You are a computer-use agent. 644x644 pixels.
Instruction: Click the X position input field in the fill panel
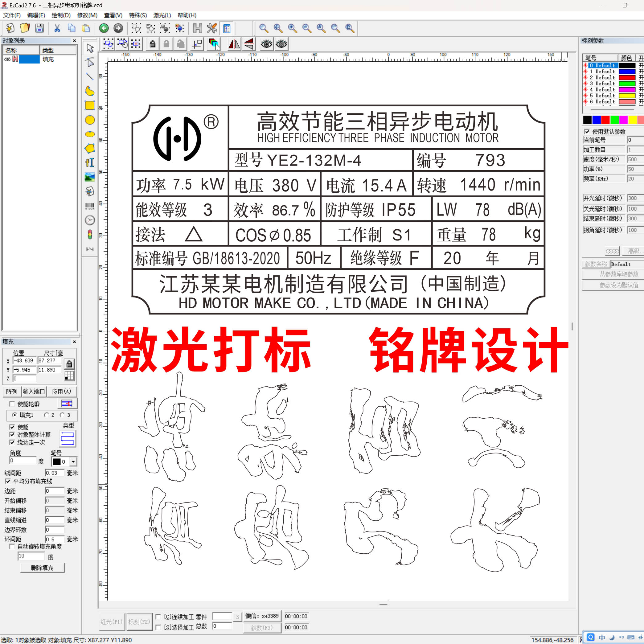click(23, 361)
